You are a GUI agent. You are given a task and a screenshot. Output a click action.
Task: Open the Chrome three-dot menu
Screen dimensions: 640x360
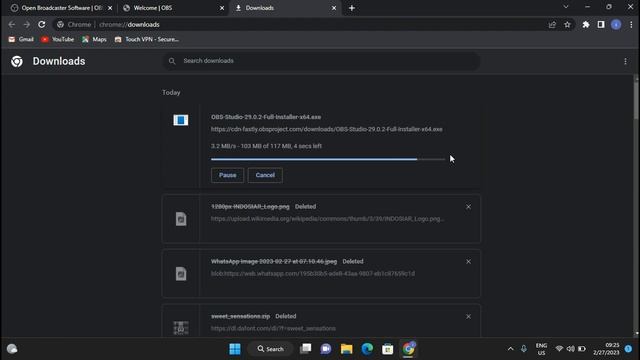pos(631,24)
